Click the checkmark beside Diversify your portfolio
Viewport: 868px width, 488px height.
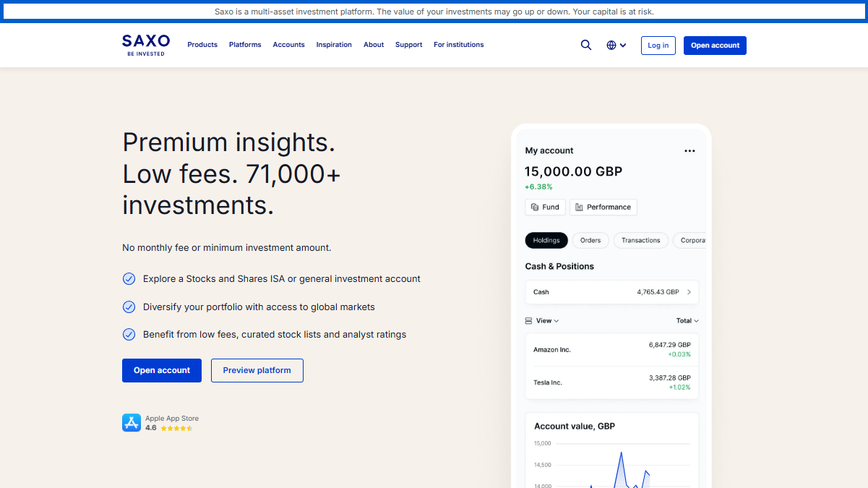pyautogui.click(x=129, y=307)
